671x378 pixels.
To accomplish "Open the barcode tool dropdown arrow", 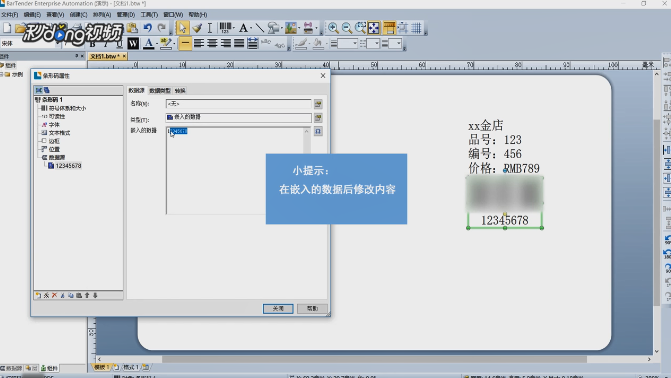I will coord(233,29).
